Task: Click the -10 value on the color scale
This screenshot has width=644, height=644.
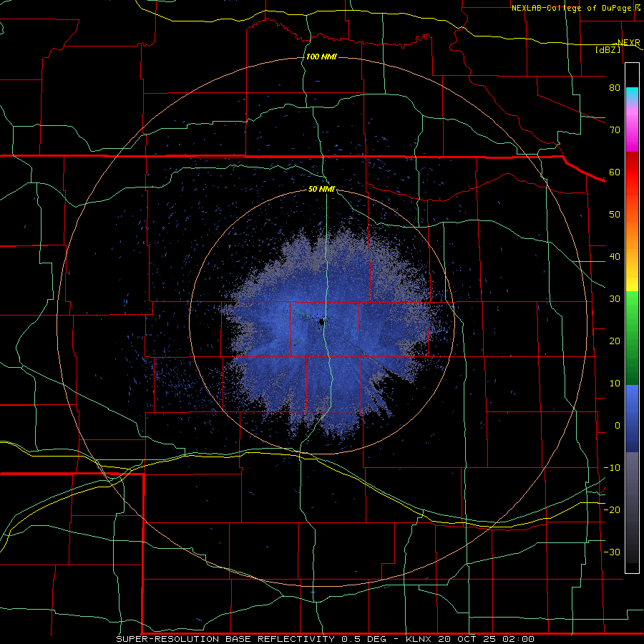Action: 612,468
